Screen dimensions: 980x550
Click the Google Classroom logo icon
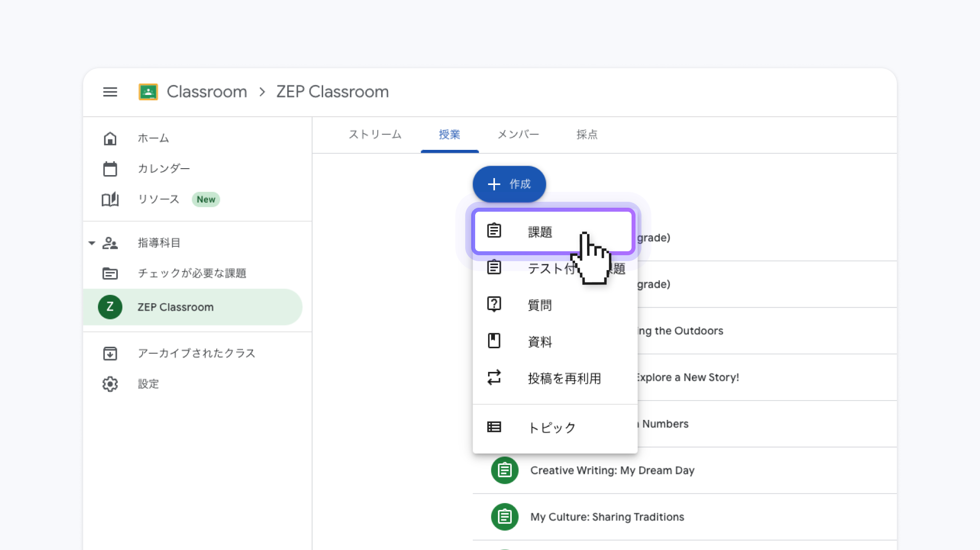[148, 92]
